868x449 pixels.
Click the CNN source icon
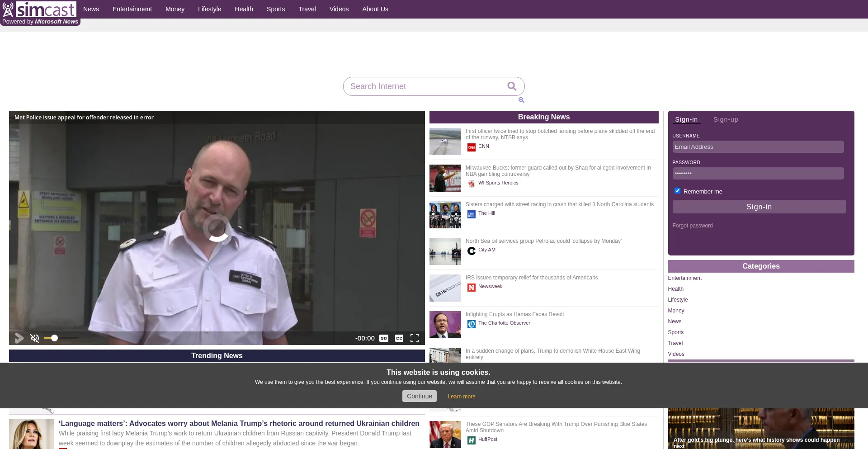tap(471, 147)
